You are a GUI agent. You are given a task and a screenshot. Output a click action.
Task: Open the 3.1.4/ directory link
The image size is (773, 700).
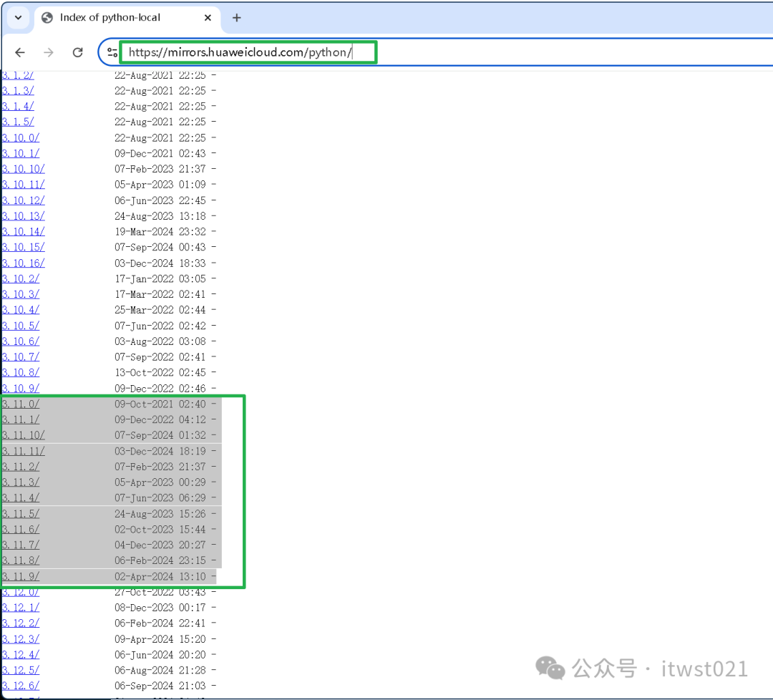18,106
